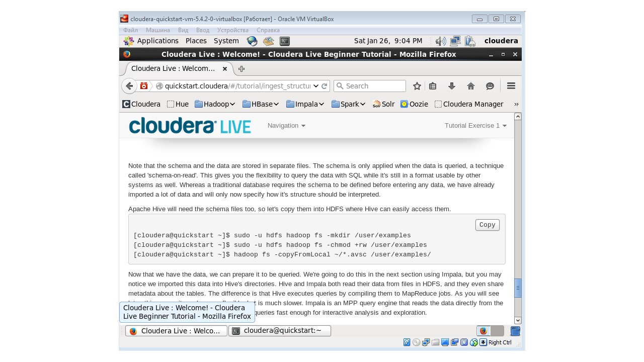Click the cloudera user name in top panel
Screen dimensions: 644x362
pyautogui.click(x=501, y=41)
